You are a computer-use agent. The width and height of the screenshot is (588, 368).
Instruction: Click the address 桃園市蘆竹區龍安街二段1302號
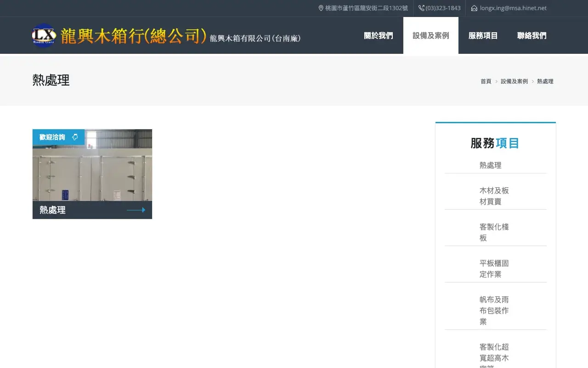(x=367, y=8)
